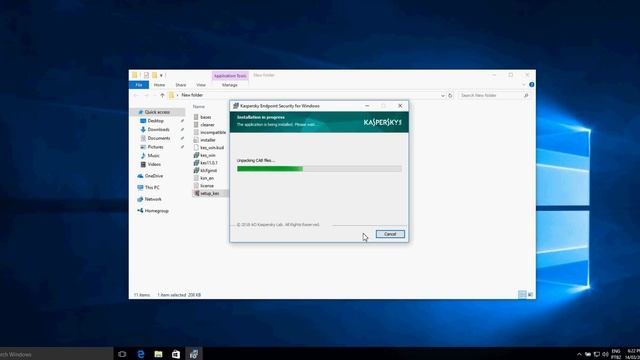This screenshot has width=640, height=360.
Task: Select the ksn_en file icon
Action: pyautogui.click(x=196, y=178)
